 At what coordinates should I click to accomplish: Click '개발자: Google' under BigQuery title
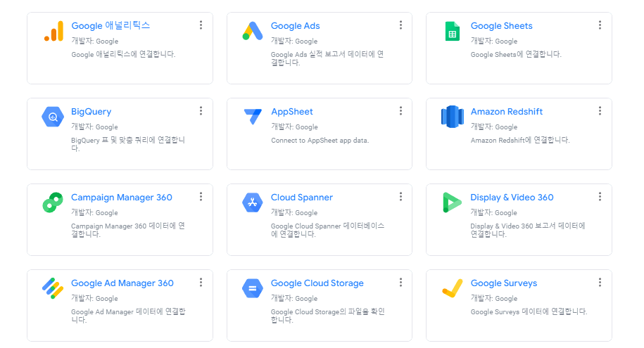94,127
